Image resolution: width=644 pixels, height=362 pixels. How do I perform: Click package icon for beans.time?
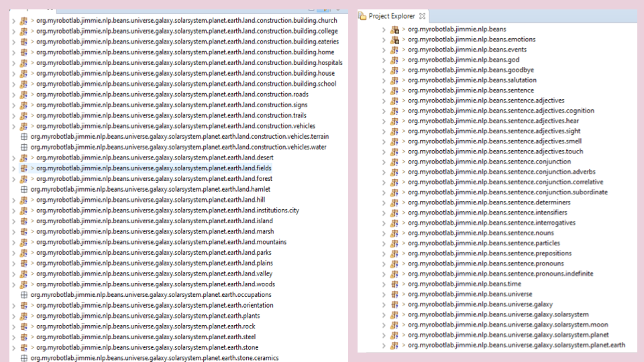394,284
